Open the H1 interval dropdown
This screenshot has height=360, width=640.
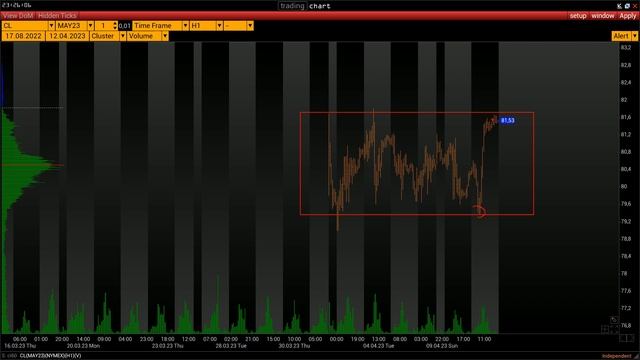220,25
